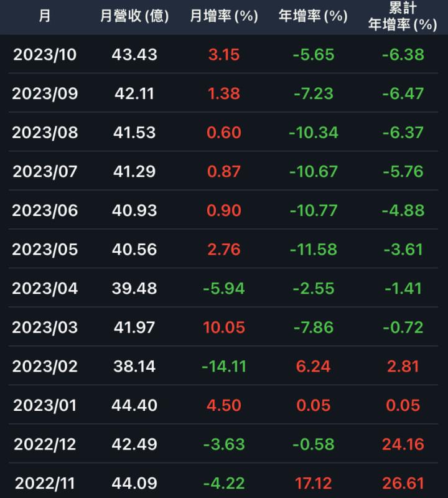Select the 17.12 yearly growth value
Screen dimensions: 448x498
point(313,483)
